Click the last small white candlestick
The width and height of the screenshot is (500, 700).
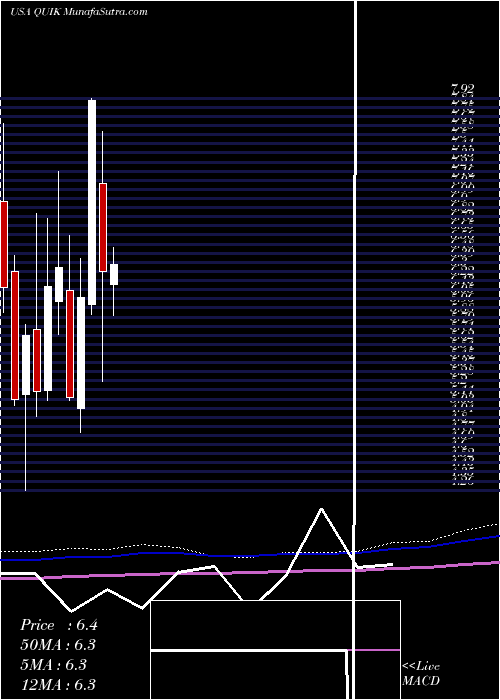point(114,274)
